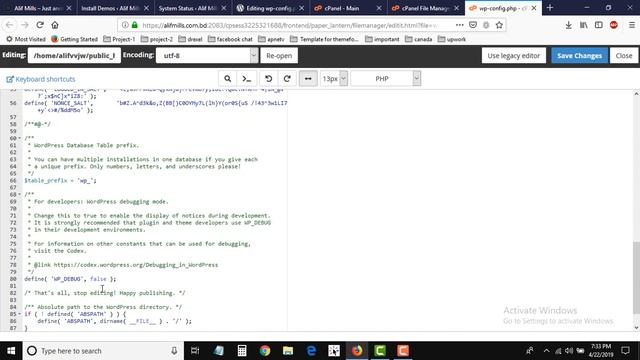Undo the last edit
640x360 pixels.
[269, 79]
